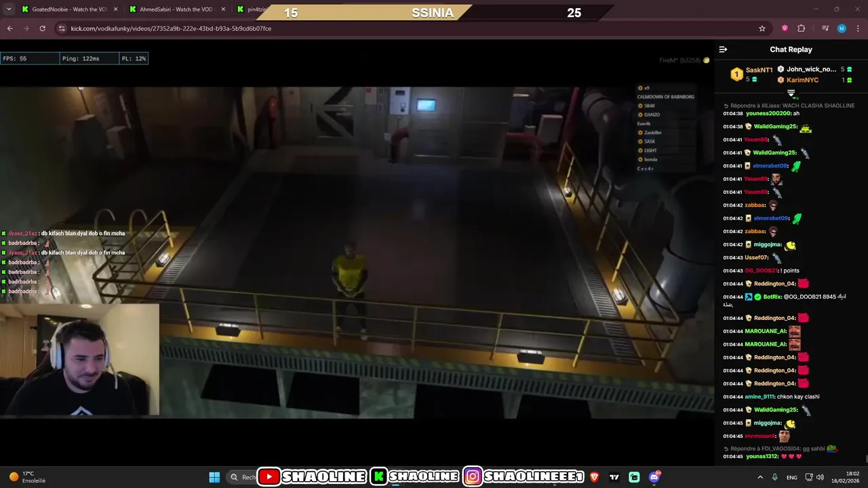Close the AhmedSabiri tab
Screen dimensions: 868x488
223,9
